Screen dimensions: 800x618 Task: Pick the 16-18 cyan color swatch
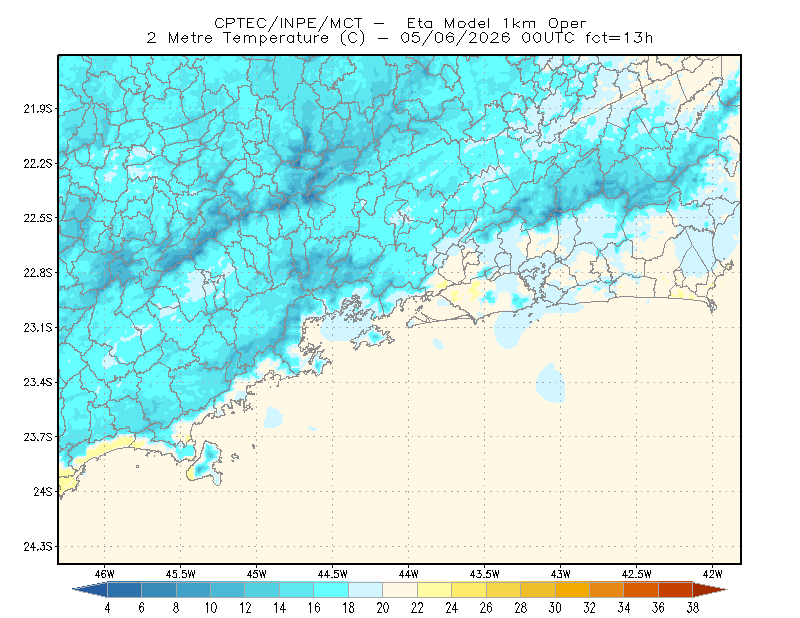[331, 590]
